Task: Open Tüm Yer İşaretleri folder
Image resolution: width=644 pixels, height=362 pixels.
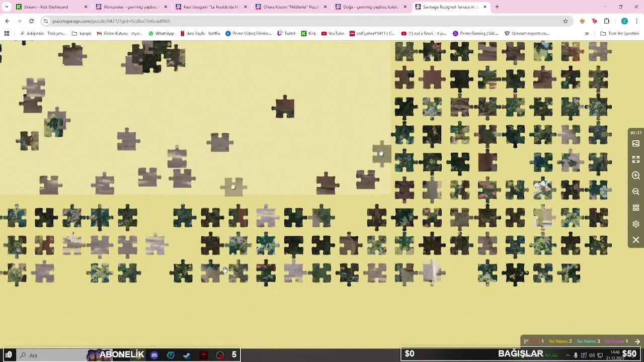Action: [x=619, y=34]
